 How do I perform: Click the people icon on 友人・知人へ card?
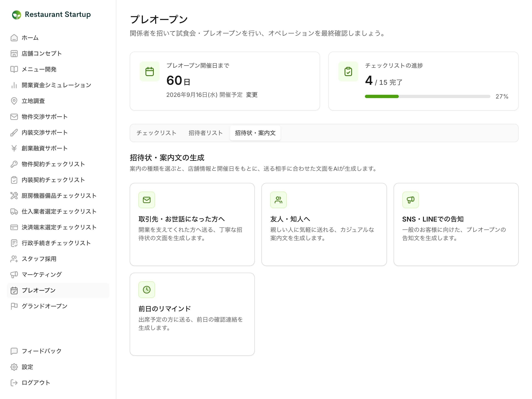click(x=278, y=200)
